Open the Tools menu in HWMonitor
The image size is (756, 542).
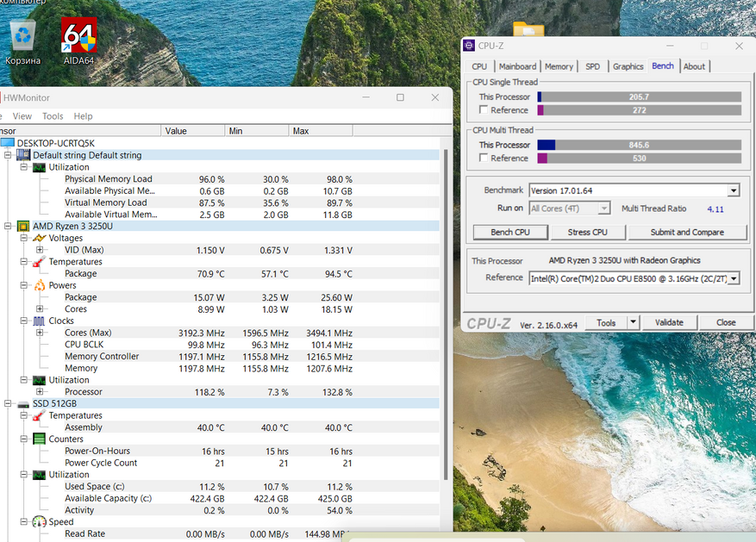click(x=53, y=116)
